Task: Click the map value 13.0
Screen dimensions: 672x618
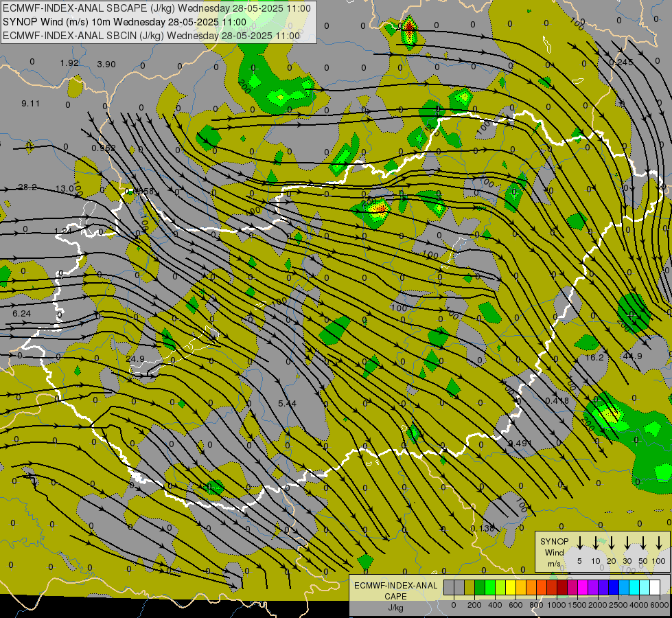Action: [65, 188]
